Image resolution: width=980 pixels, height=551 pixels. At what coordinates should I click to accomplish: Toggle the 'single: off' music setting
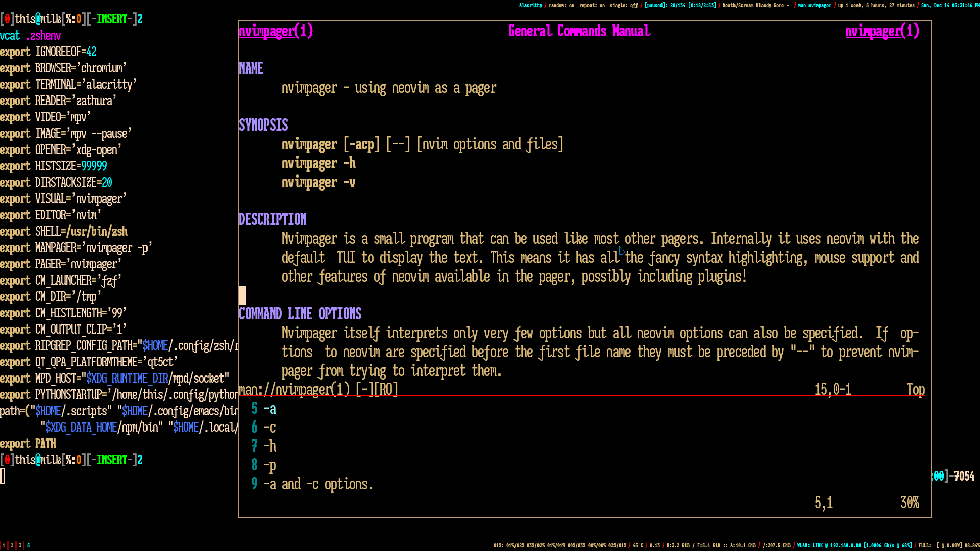click(623, 5)
